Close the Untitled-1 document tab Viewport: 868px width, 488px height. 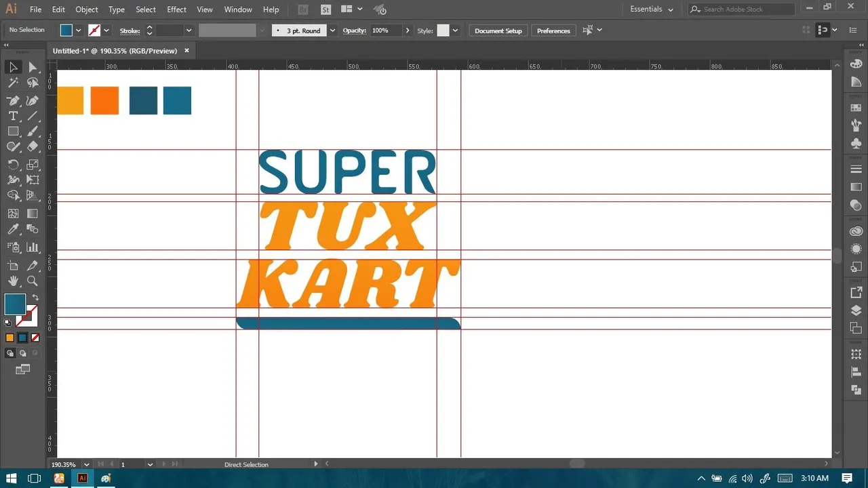[186, 50]
